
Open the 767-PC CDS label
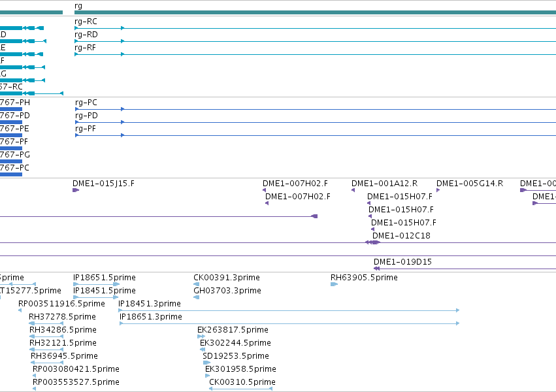click(x=14, y=168)
